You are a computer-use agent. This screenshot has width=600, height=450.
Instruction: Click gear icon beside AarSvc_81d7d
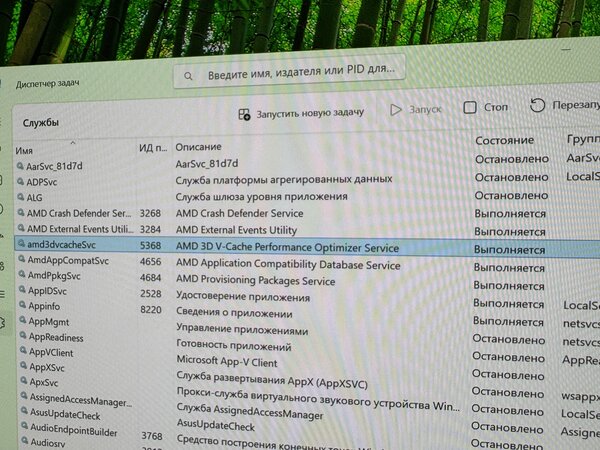point(20,165)
